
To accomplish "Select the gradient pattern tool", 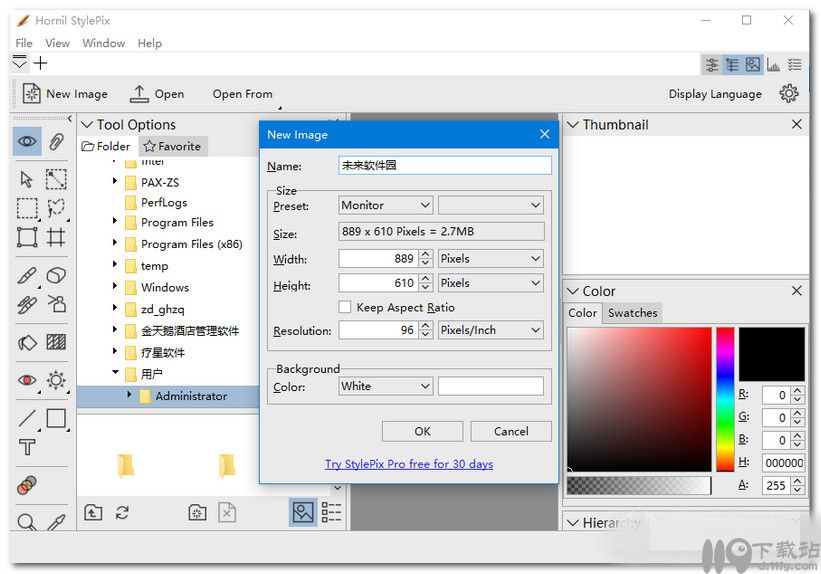I will 56,342.
